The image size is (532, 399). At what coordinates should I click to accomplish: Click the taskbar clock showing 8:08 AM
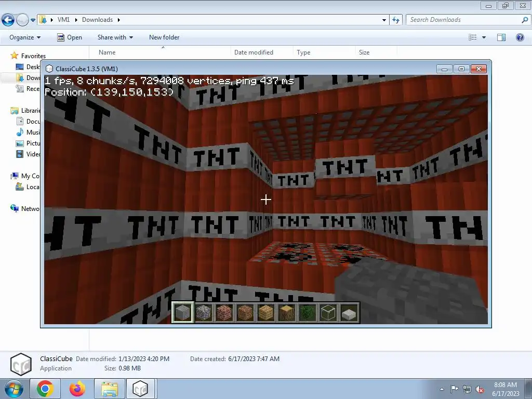(x=506, y=389)
